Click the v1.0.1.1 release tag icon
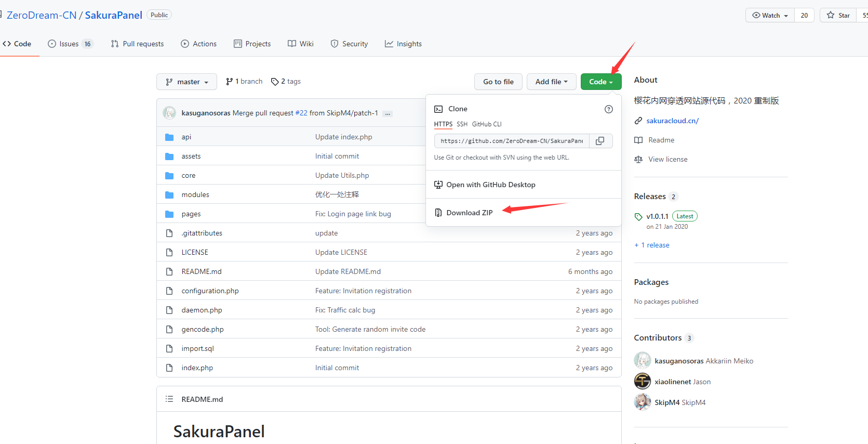Screen dimensions: 868x444 click(x=638, y=217)
